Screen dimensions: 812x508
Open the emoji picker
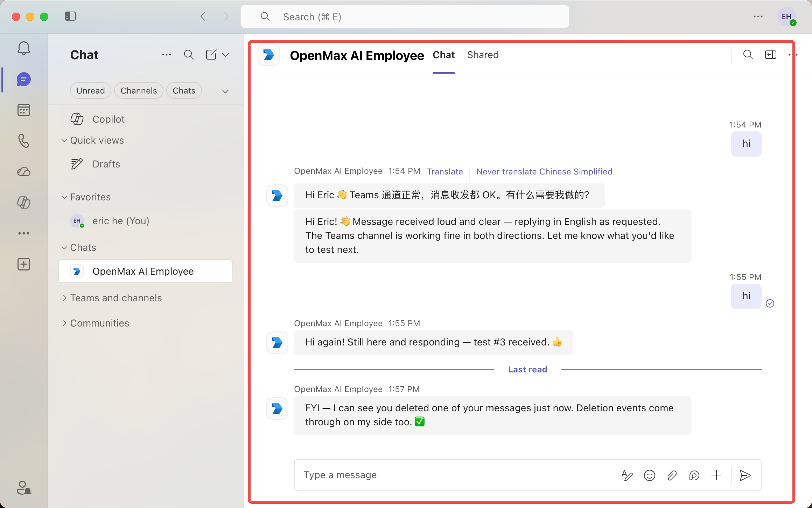650,475
